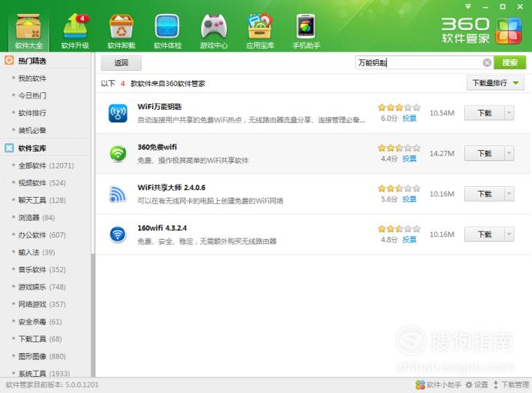This screenshot has width=532, height=393.
Task: Clear the search box with the X icon
Action: tap(487, 63)
